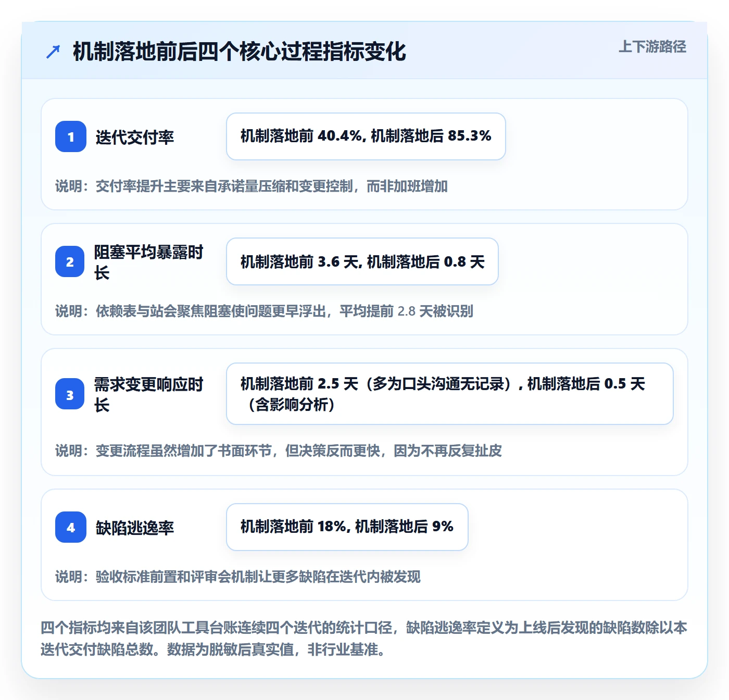Click the note 变更流程虽然增加了书面环节

click(279, 451)
